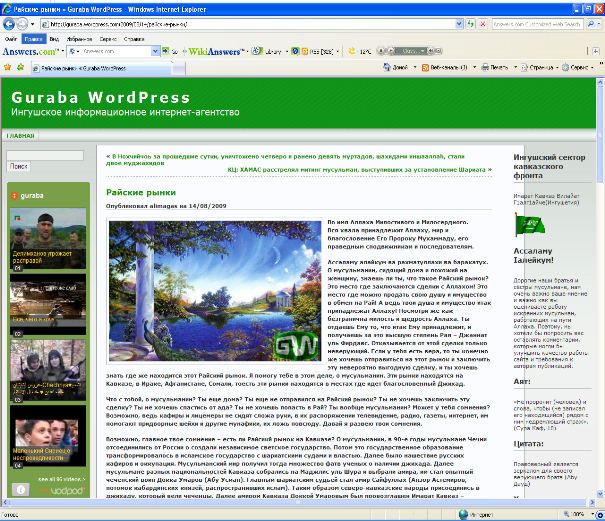This screenshot has height=521, width=605.
Task: Open the Сервис gear command bar menu
Action: [577, 67]
